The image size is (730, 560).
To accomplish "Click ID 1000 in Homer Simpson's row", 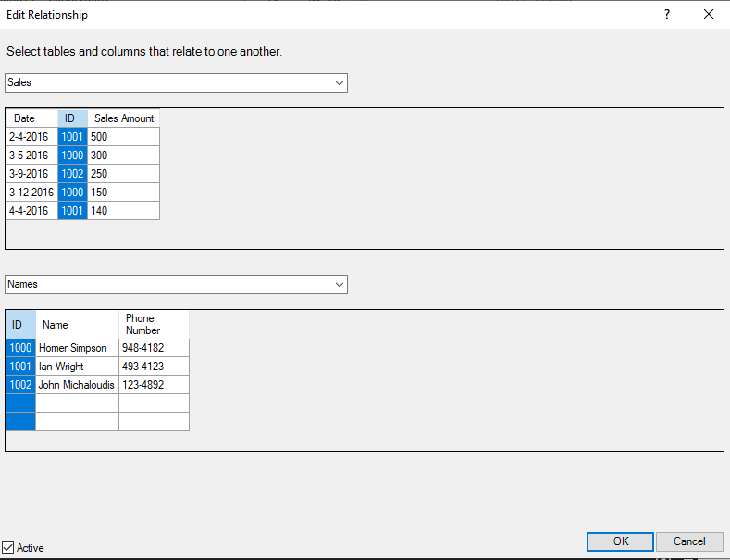I will pyautogui.click(x=21, y=348).
